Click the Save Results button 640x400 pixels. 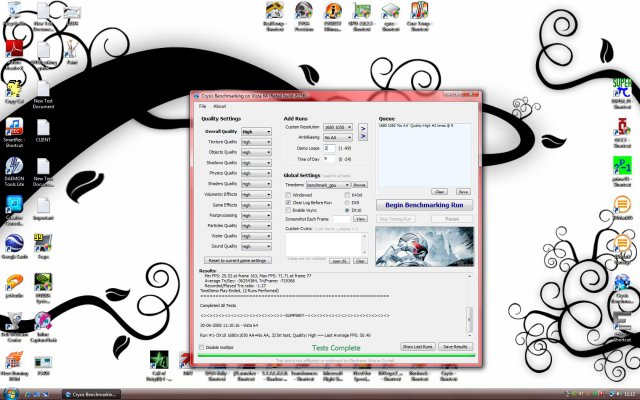pyautogui.click(x=455, y=347)
